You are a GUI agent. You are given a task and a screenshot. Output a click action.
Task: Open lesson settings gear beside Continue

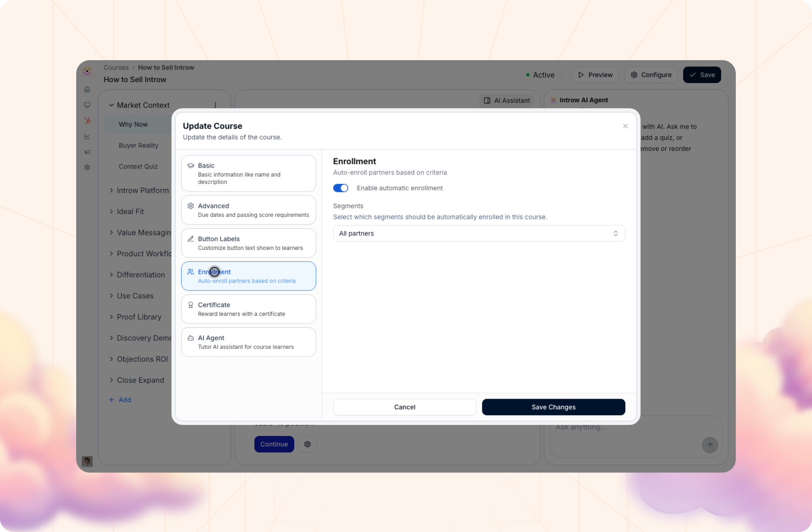307,444
